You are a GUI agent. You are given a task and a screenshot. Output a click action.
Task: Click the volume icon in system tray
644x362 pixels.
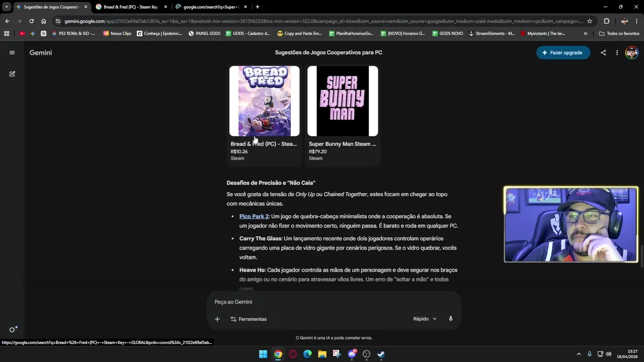click(x=609, y=354)
